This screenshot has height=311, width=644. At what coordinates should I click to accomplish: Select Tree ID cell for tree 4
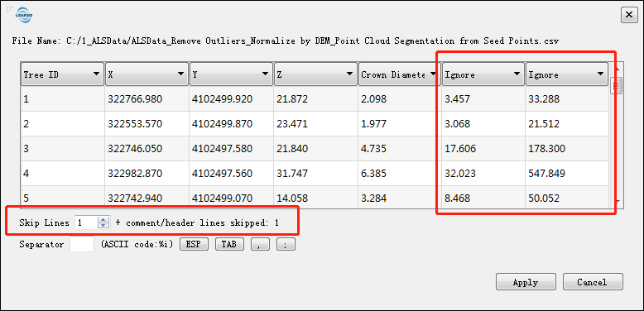click(x=62, y=173)
